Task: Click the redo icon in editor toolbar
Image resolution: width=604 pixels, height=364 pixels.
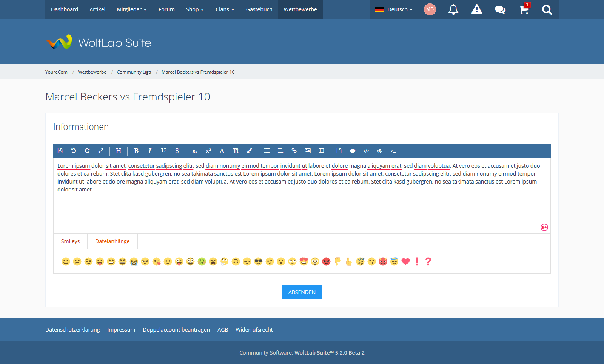Action: 87,151
